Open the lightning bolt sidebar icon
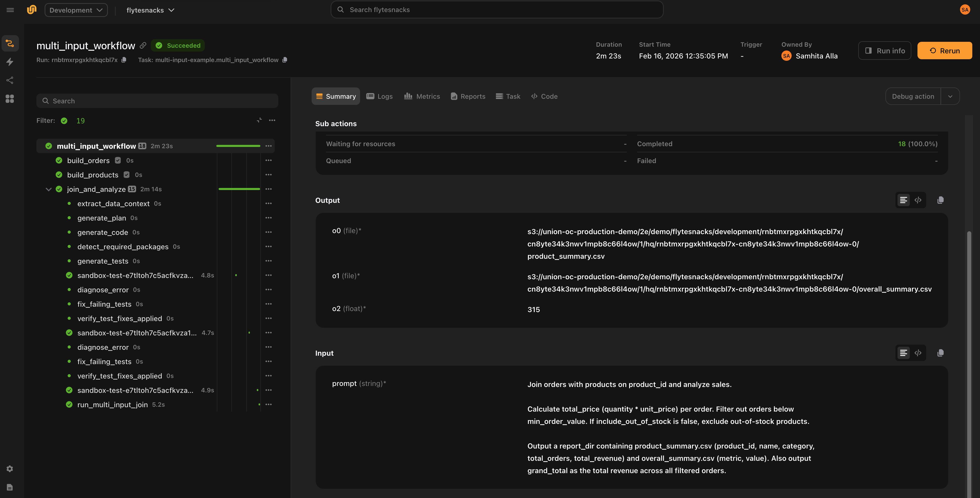 10,62
